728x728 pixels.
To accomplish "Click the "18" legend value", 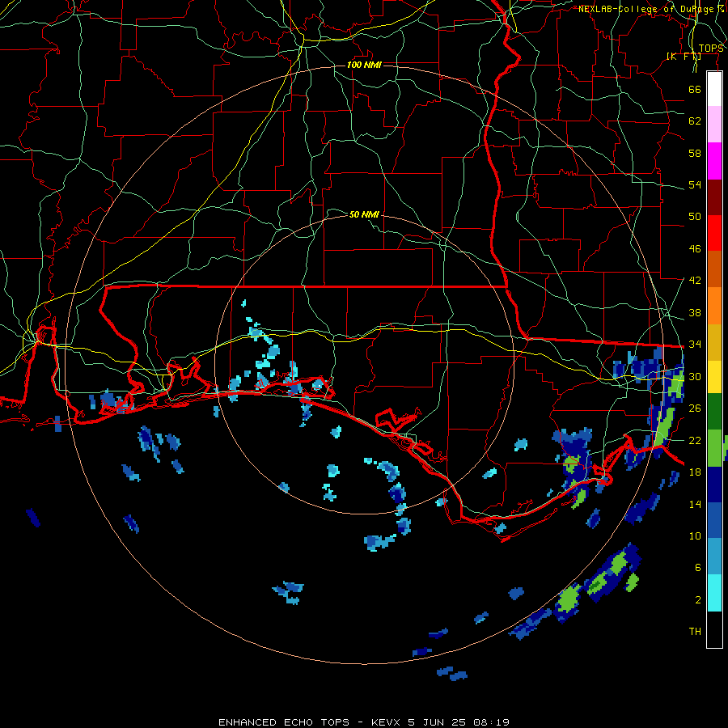I will point(695,472).
